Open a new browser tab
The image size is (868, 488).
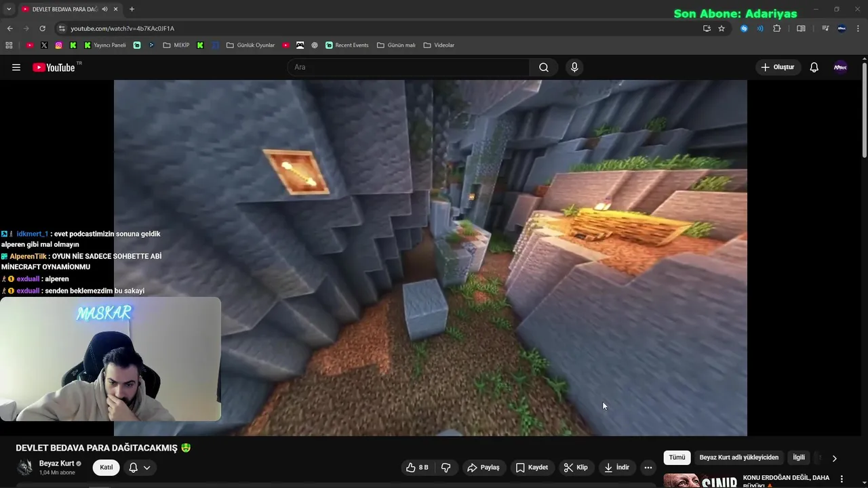coord(132,9)
